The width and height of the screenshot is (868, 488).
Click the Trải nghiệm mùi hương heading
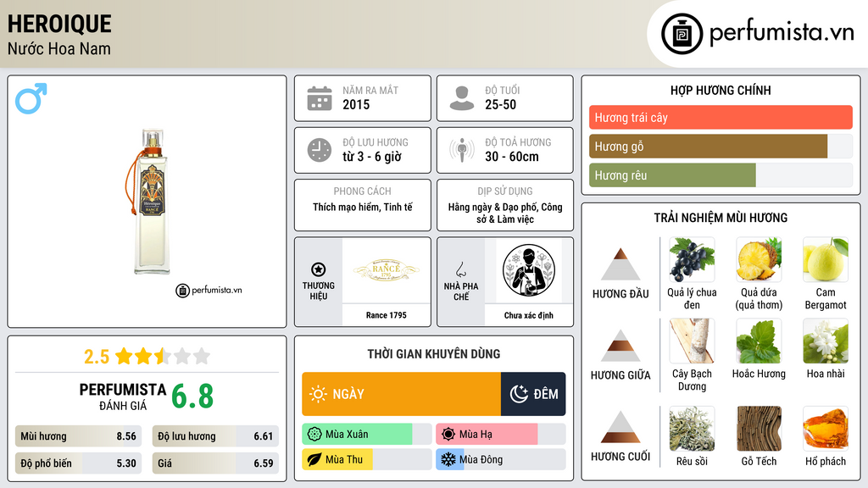721,218
